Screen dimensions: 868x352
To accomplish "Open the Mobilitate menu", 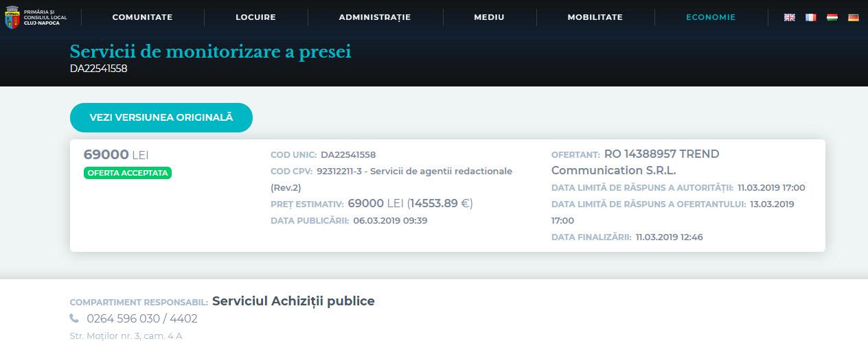I will click(x=595, y=17).
